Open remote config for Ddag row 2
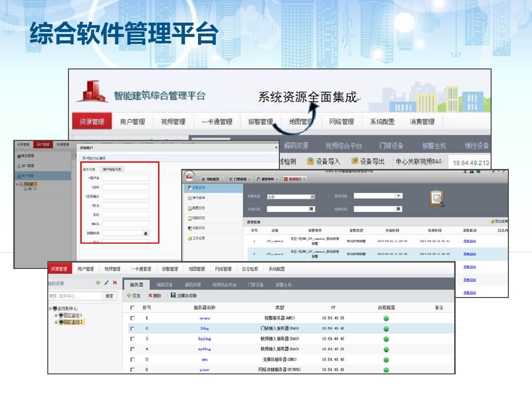Screen dimensions: 532x399 (x=386, y=329)
